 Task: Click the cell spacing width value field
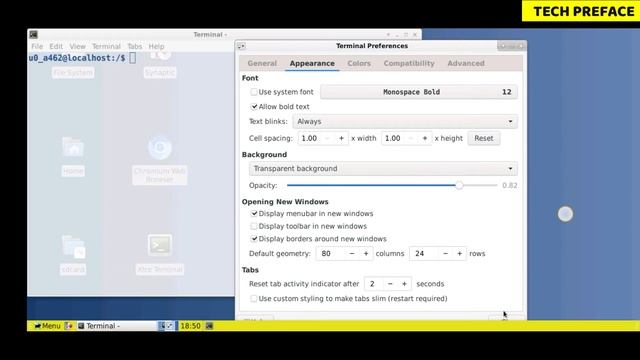310,138
